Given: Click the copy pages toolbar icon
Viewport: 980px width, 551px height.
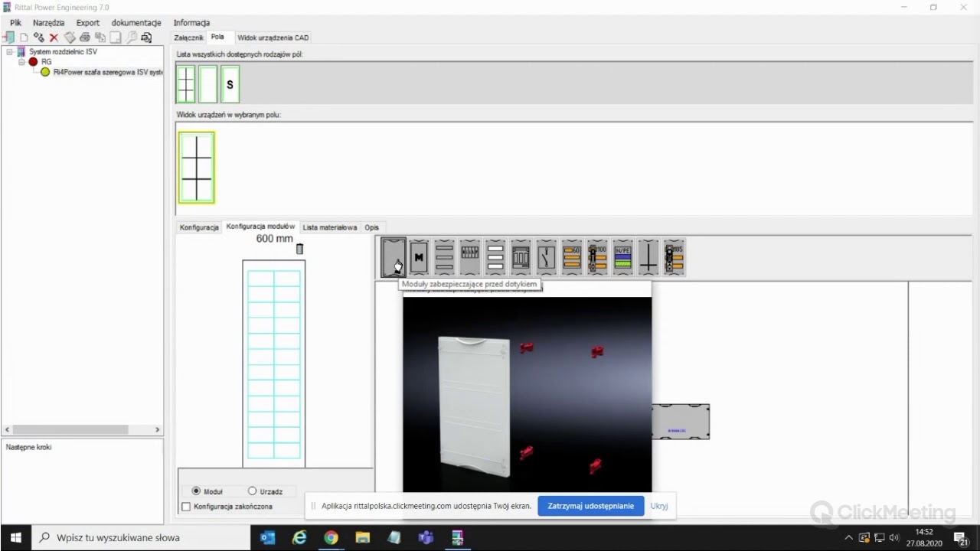Looking at the screenshot, I should (x=100, y=37).
